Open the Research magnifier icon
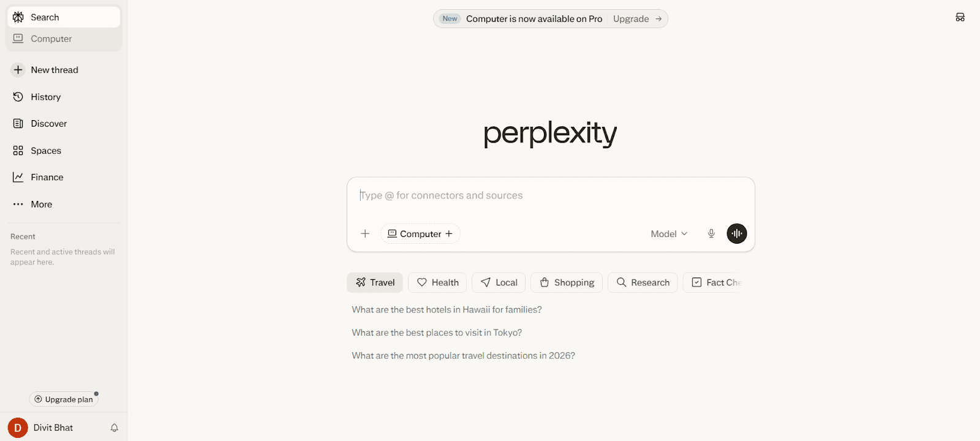This screenshot has width=980, height=441. tap(621, 282)
